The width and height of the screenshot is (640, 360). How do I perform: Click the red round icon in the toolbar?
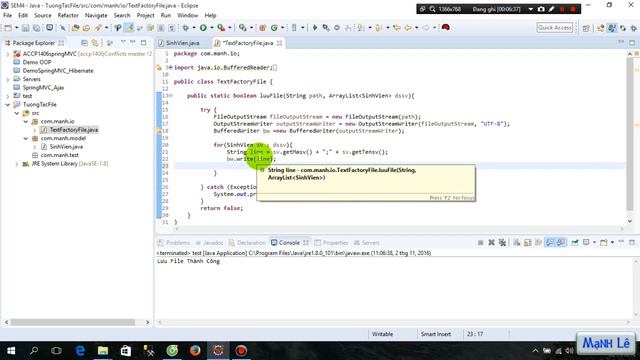tap(446, 27)
